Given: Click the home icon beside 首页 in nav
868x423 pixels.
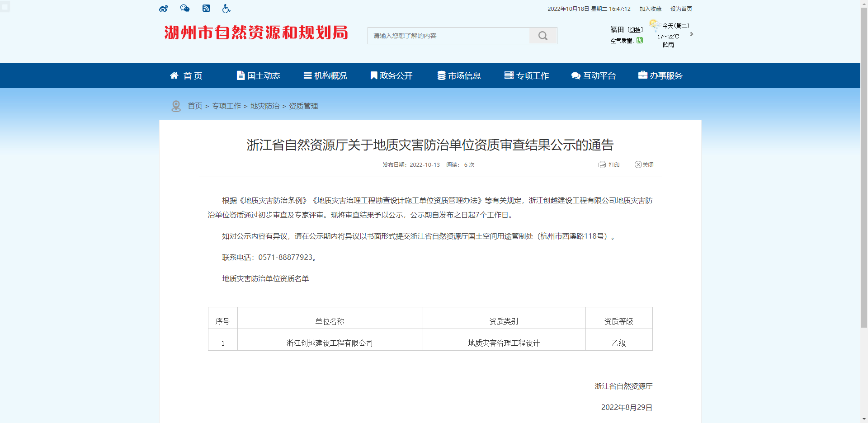Looking at the screenshot, I should point(175,75).
